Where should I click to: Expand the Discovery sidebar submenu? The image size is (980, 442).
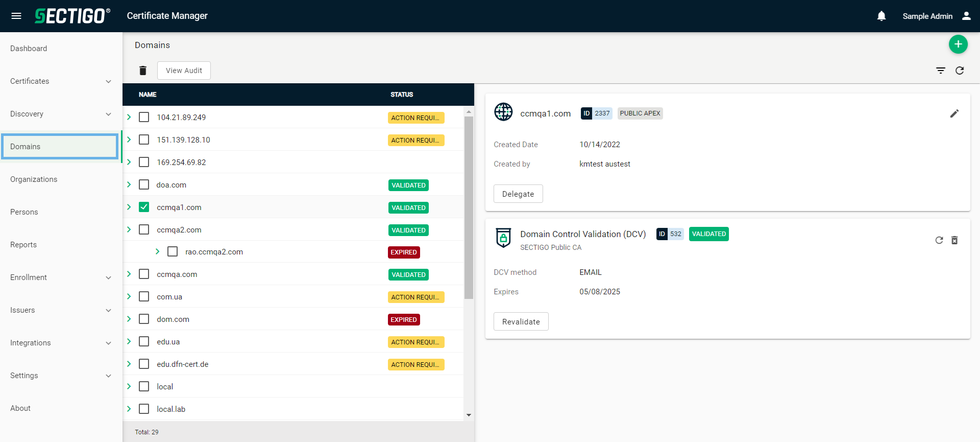point(108,114)
